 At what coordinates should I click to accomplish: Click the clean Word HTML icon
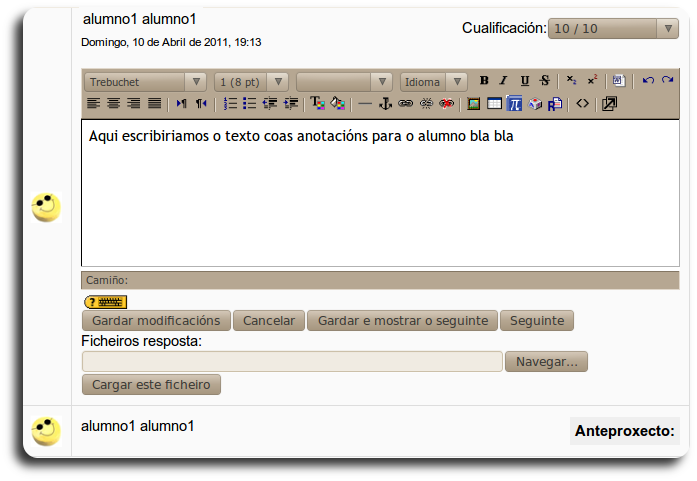pos(619,80)
